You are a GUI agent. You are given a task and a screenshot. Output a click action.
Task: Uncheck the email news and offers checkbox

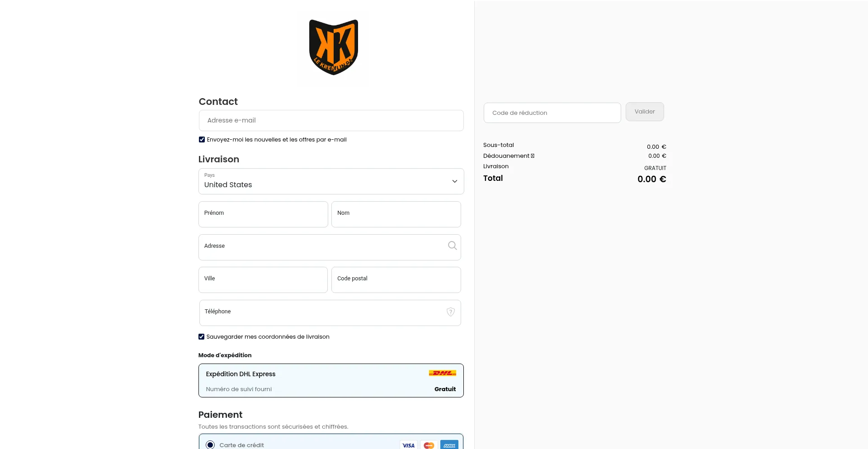tap(202, 140)
